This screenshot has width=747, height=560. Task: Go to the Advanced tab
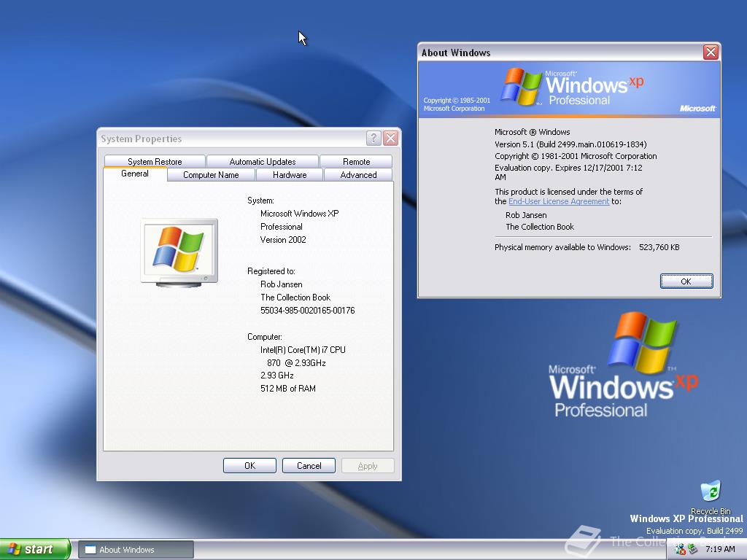coord(358,175)
